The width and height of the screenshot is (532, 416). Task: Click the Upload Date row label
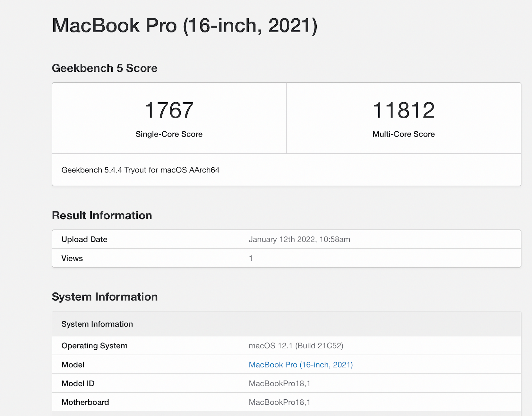(84, 239)
